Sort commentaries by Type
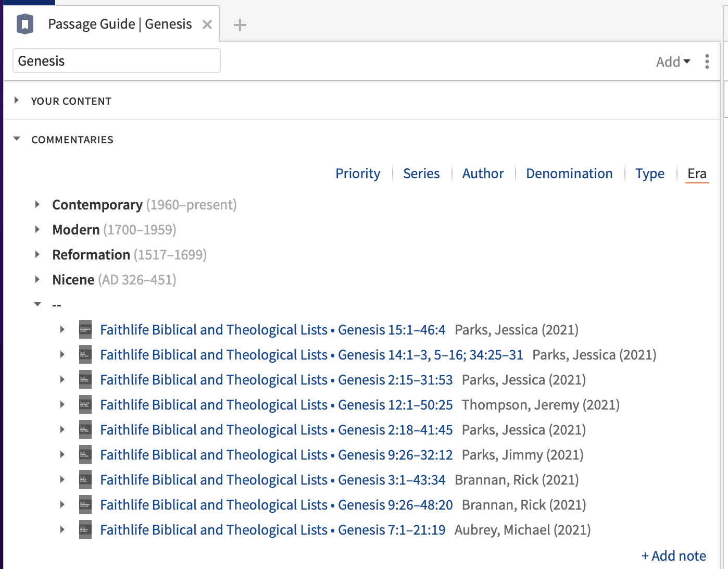 click(x=650, y=174)
